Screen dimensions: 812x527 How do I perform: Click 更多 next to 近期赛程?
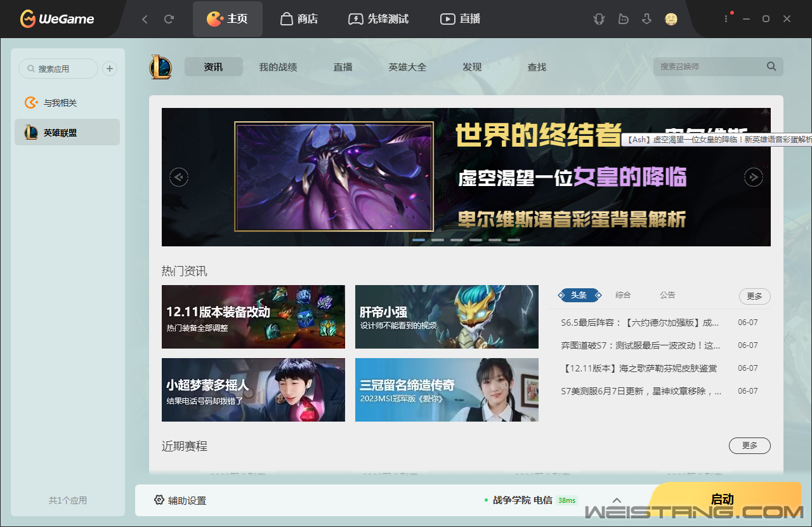click(750, 446)
